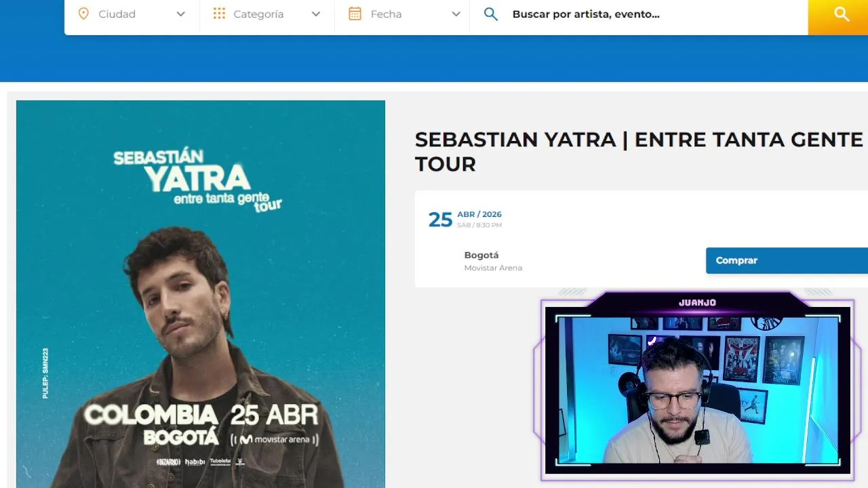The image size is (868, 488).
Task: Click the Tuboleta logo on poster
Action: pyautogui.click(x=220, y=462)
